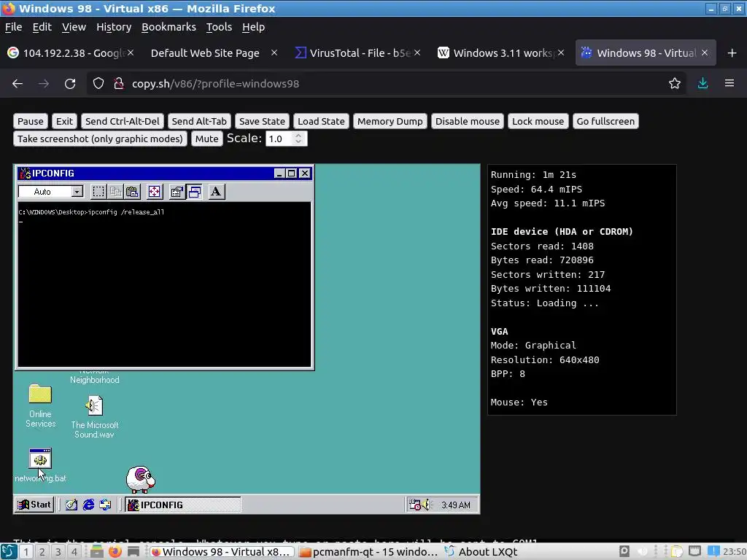747x560 pixels.
Task: Open the Firefox Tools menu
Action: (x=219, y=27)
